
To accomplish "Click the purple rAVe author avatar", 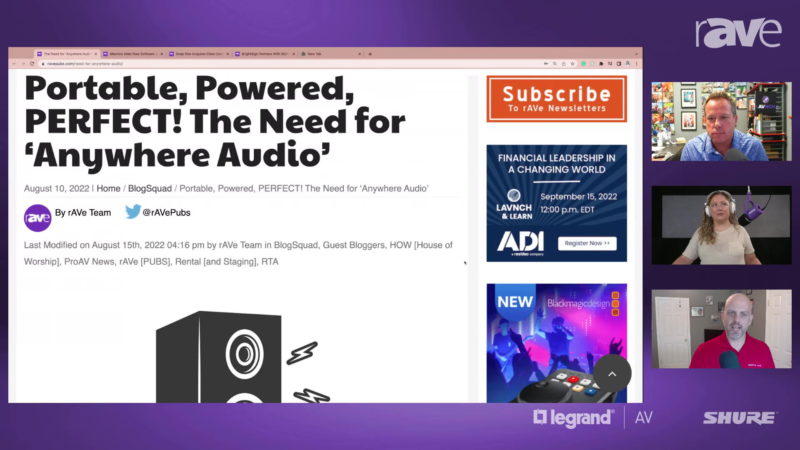I will click(38, 216).
